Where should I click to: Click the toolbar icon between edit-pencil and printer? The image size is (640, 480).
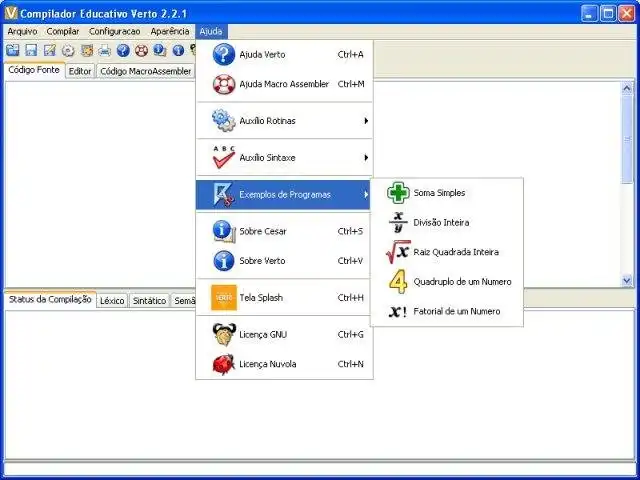(86, 50)
